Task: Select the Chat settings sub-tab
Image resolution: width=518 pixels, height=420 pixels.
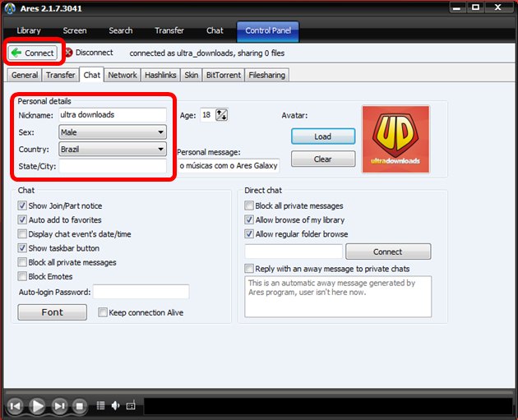Action: pos(92,75)
